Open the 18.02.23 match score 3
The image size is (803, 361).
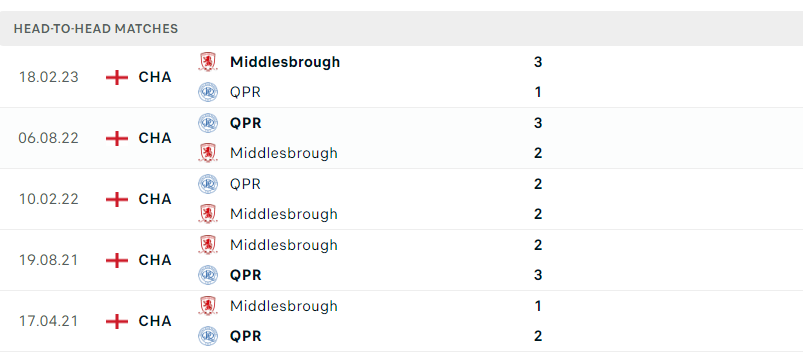tap(538, 62)
